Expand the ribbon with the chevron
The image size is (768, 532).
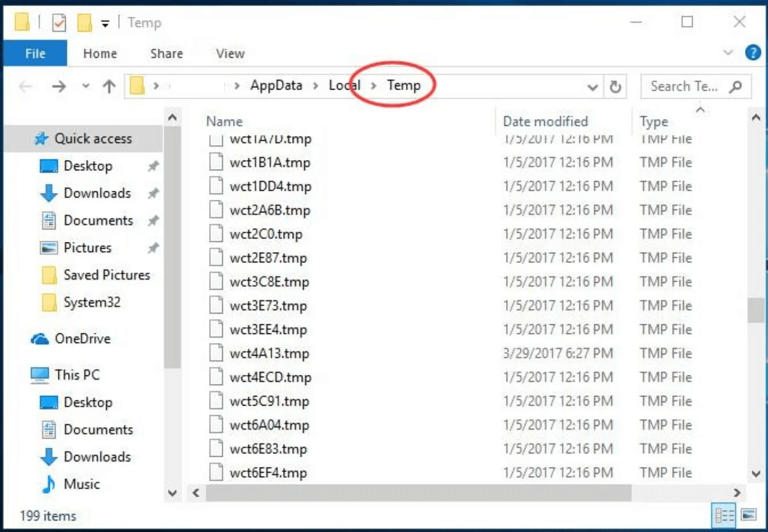(728, 53)
